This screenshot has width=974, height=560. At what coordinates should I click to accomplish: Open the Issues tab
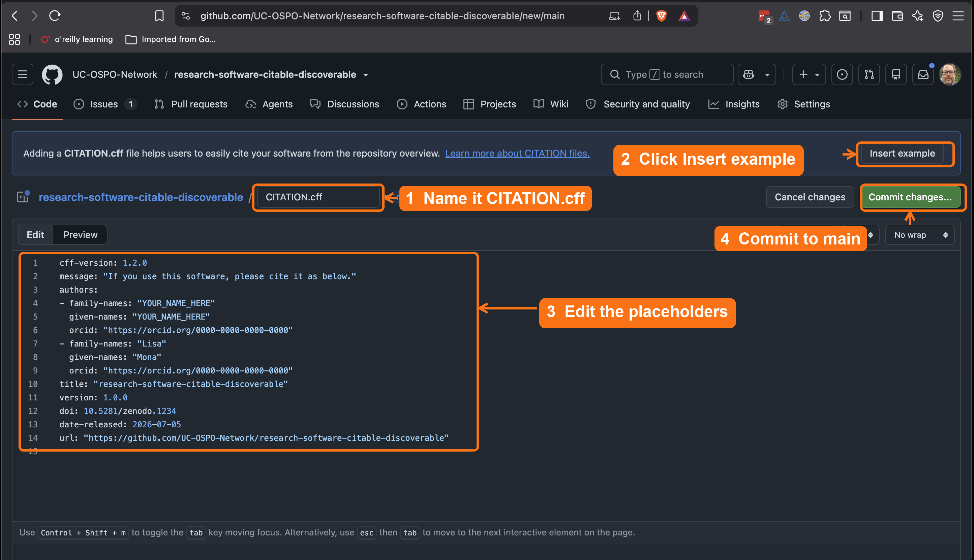point(105,104)
